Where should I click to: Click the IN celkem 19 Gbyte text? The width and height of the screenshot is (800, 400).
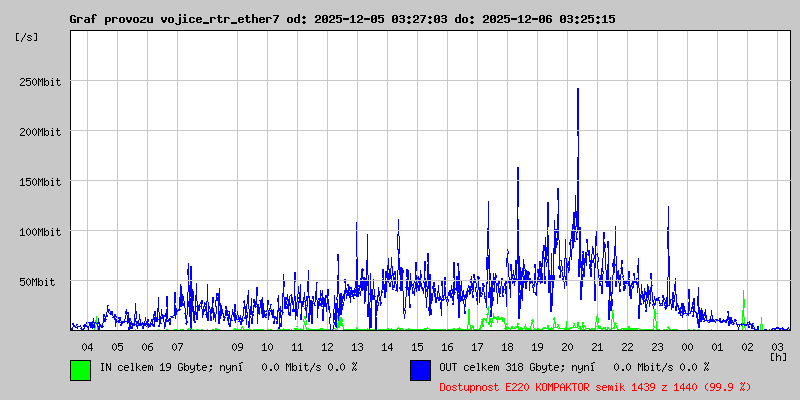click(x=154, y=367)
